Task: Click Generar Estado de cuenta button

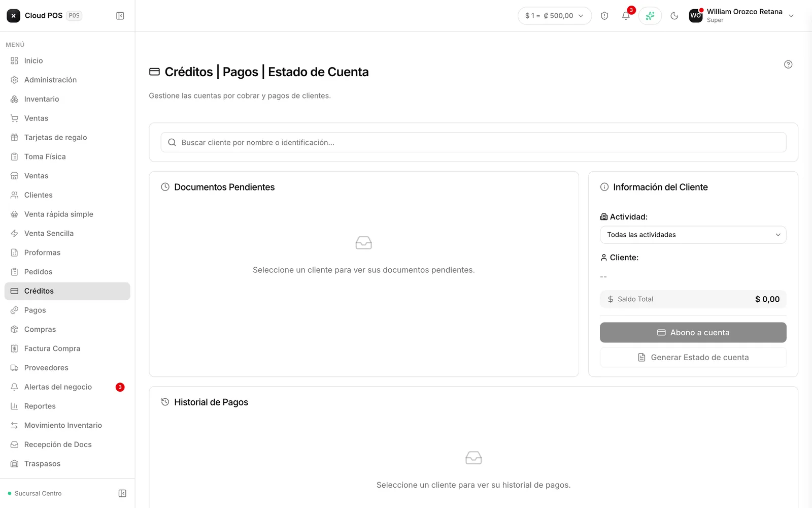Action: click(x=693, y=358)
